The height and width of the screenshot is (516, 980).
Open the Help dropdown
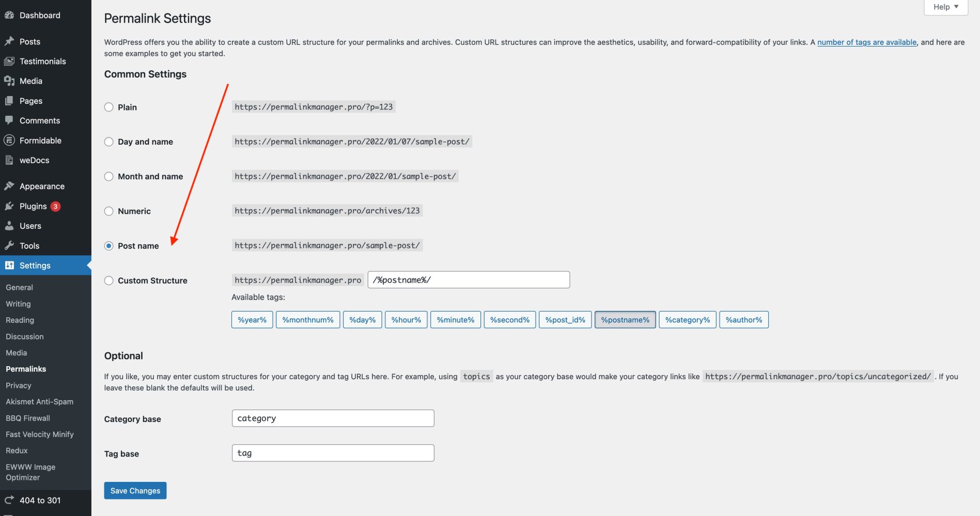(x=945, y=7)
